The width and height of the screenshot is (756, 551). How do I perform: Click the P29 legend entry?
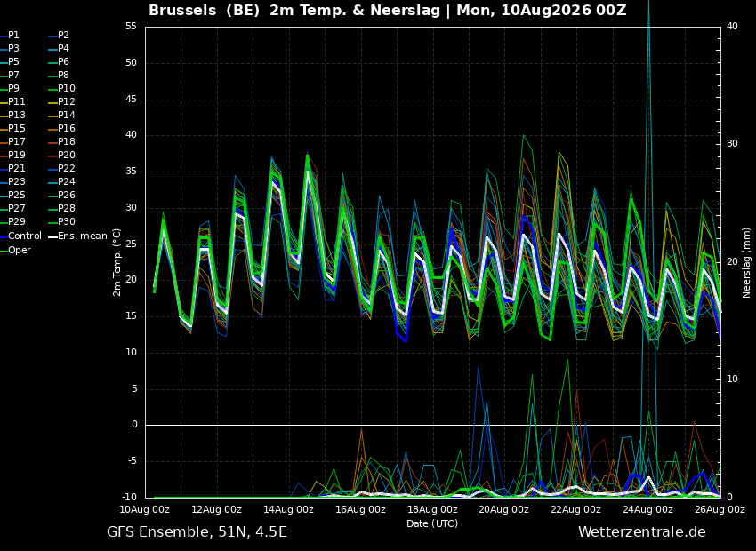(12, 221)
